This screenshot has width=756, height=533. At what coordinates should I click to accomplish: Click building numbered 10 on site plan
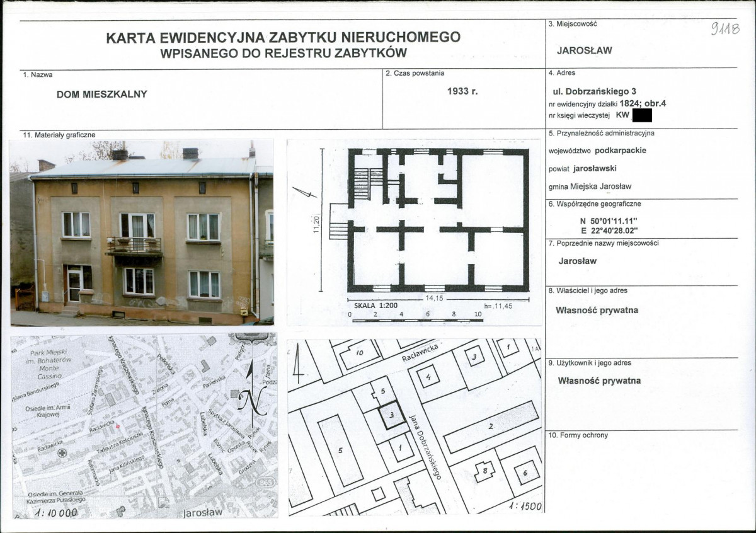click(359, 353)
